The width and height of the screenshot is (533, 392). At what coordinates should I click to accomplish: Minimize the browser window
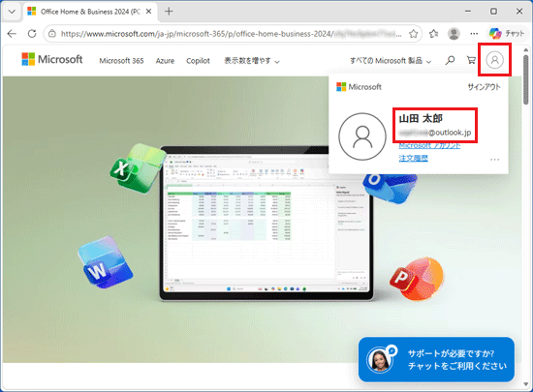point(468,12)
